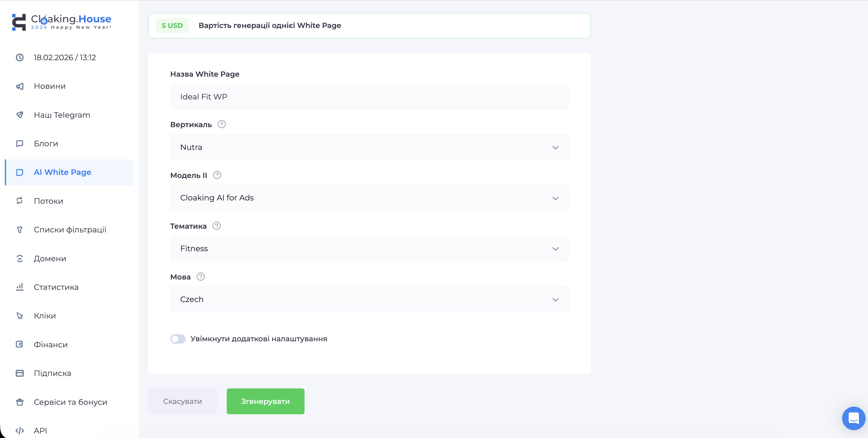Image resolution: width=868 pixels, height=438 pixels.
Task: Click the green Згенерувати button
Action: point(265,401)
